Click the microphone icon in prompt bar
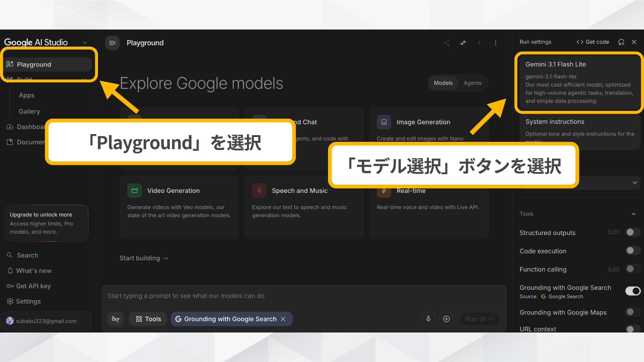Viewport: 644px width, 362px height. 428,319
